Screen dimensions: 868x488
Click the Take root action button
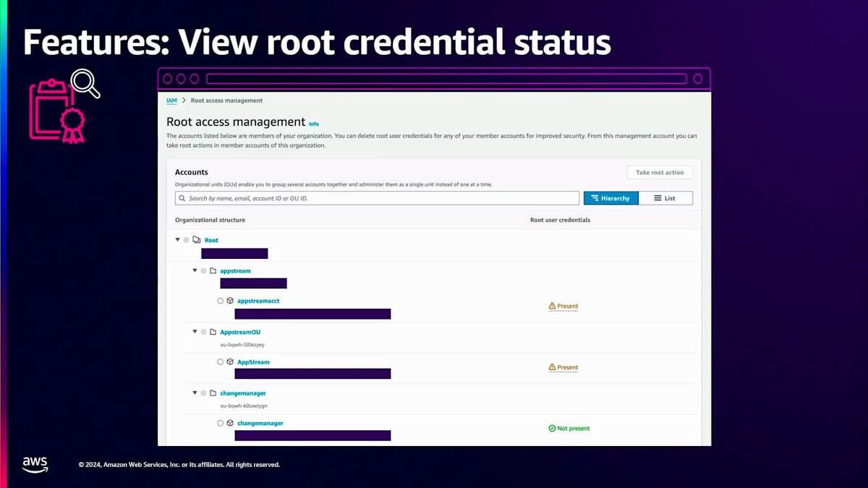[x=660, y=172]
